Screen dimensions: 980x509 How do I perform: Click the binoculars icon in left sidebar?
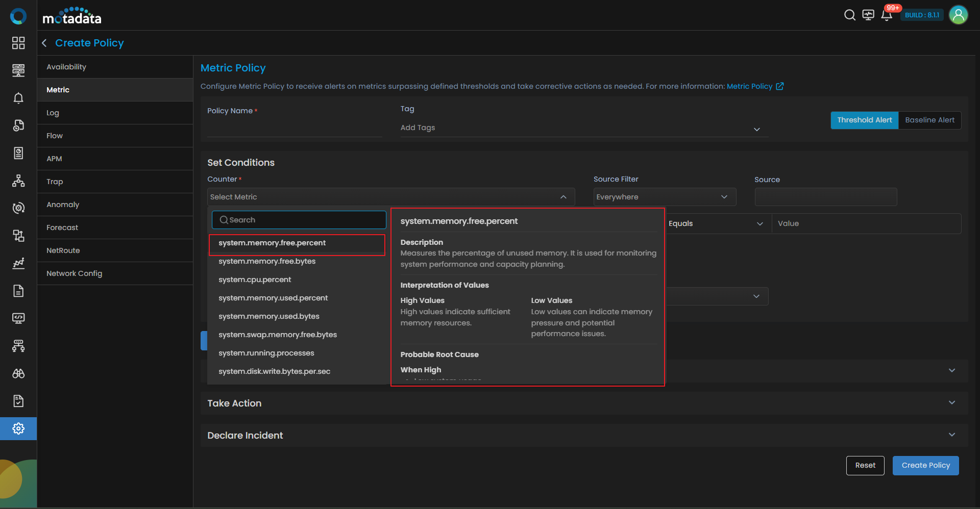[x=18, y=373]
